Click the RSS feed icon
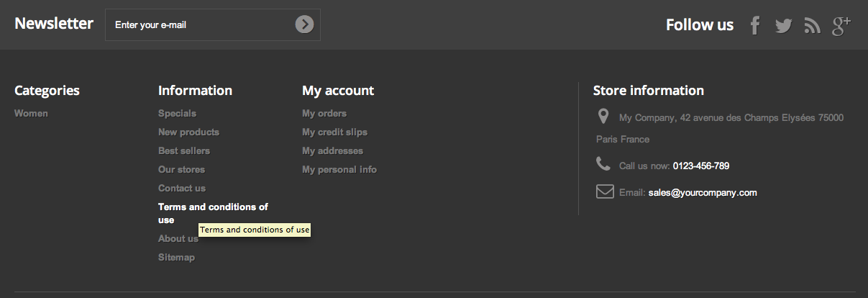 [813, 27]
